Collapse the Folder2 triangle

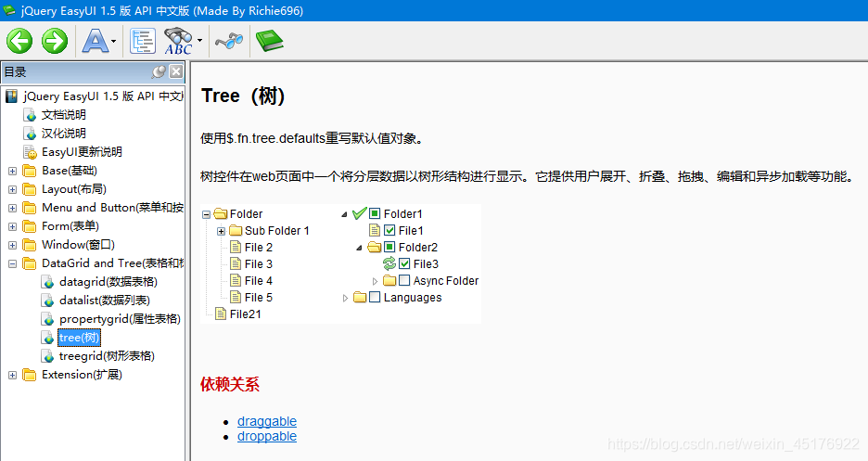coord(359,248)
